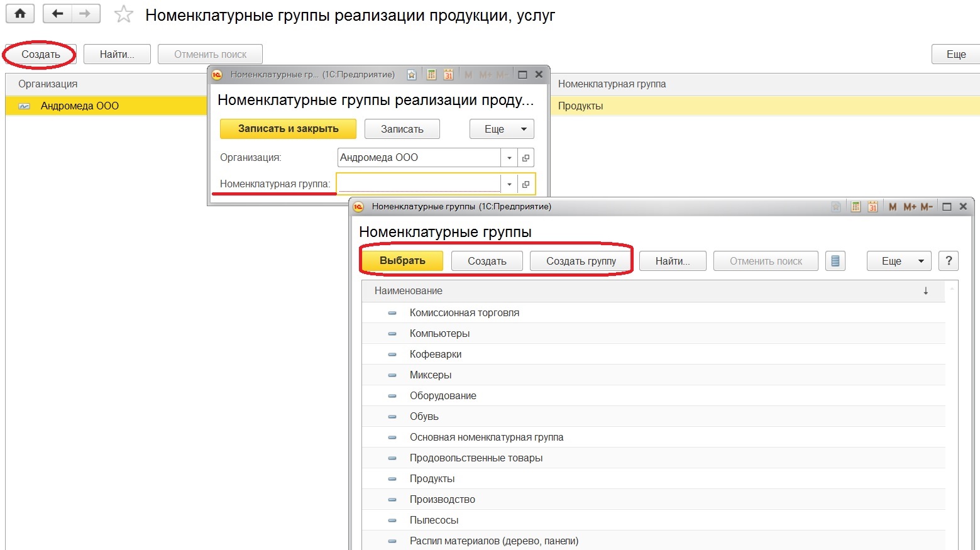Open Еще dropdown in the groups picker
This screenshot has height=550, width=980.
899,261
